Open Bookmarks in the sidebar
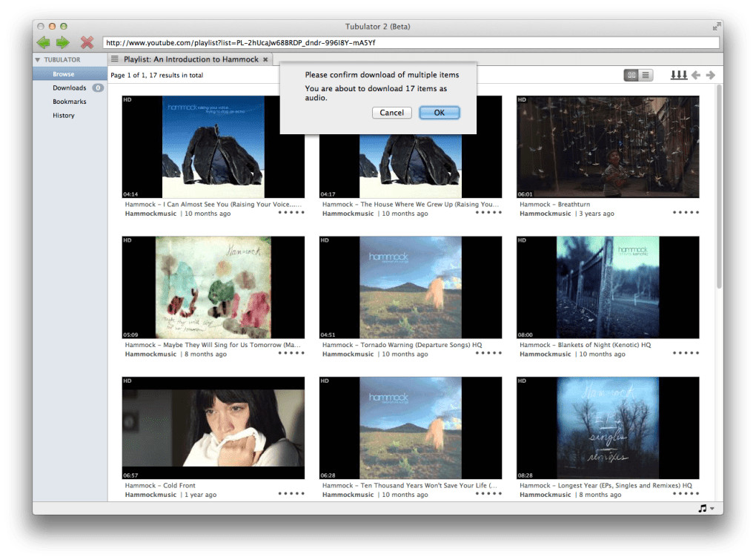 (x=70, y=102)
